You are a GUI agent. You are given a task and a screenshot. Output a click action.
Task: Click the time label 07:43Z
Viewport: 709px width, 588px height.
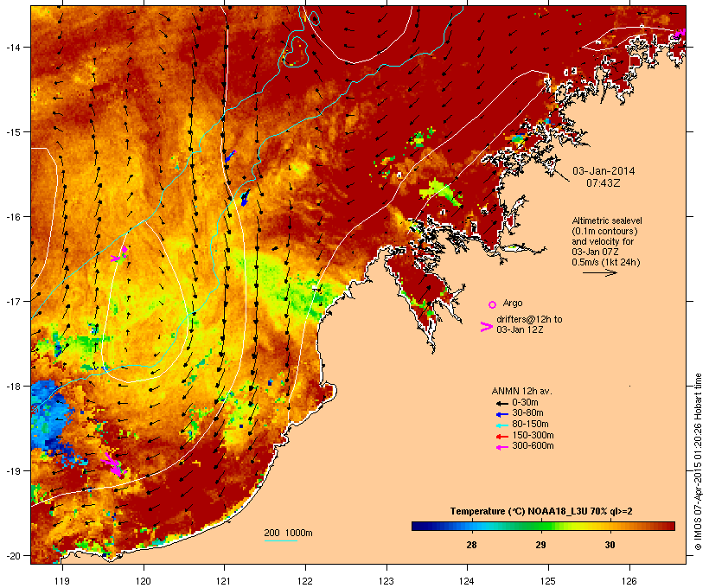[x=604, y=183]
